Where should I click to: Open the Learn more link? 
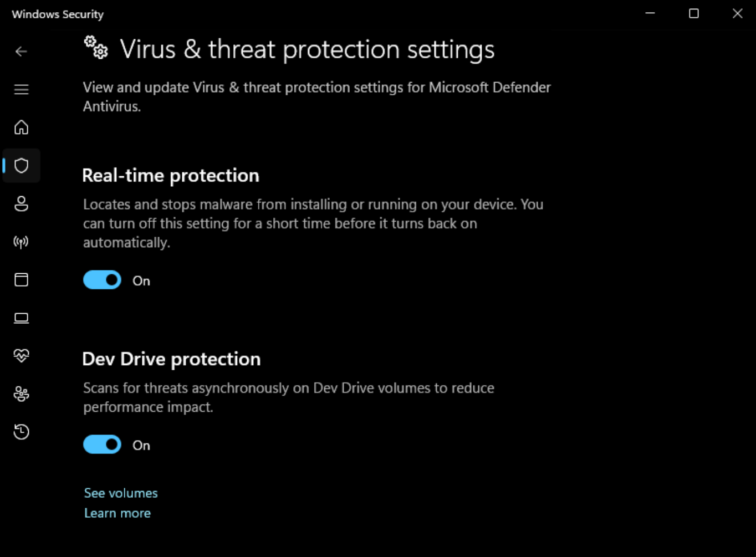point(118,513)
